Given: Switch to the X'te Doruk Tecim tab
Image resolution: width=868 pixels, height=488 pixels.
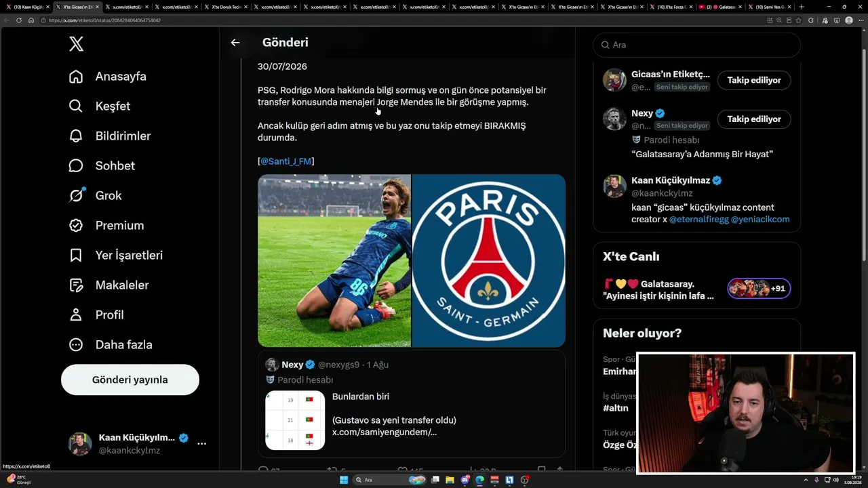Looking at the screenshot, I should point(227,7).
